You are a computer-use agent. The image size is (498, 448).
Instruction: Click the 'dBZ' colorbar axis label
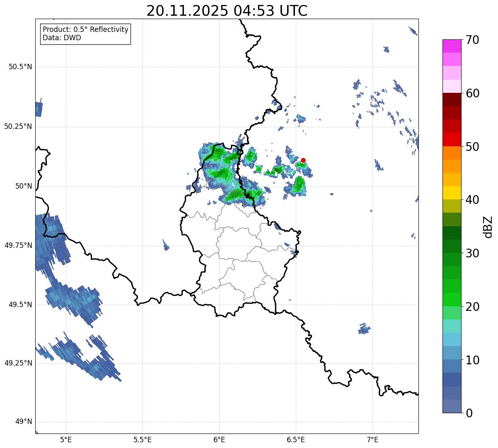[488, 227]
